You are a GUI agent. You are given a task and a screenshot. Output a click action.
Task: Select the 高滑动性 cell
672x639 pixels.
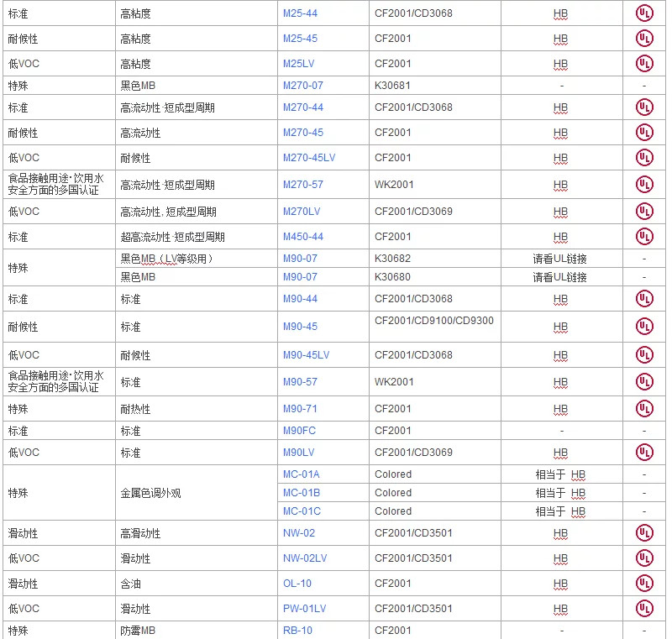(x=197, y=533)
